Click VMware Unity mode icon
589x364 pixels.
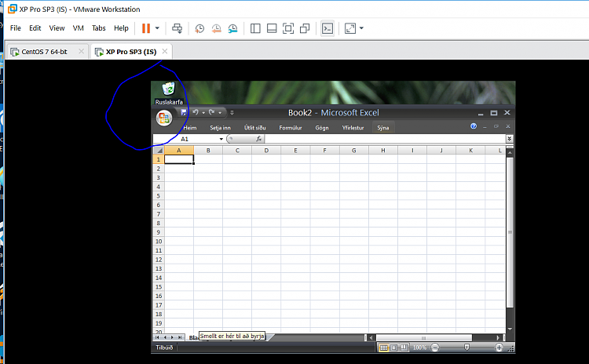point(305,28)
